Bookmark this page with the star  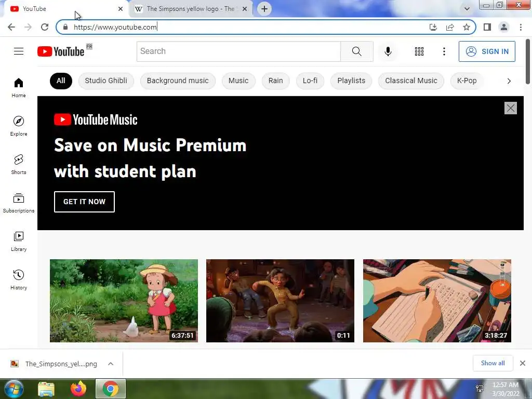coord(467,27)
